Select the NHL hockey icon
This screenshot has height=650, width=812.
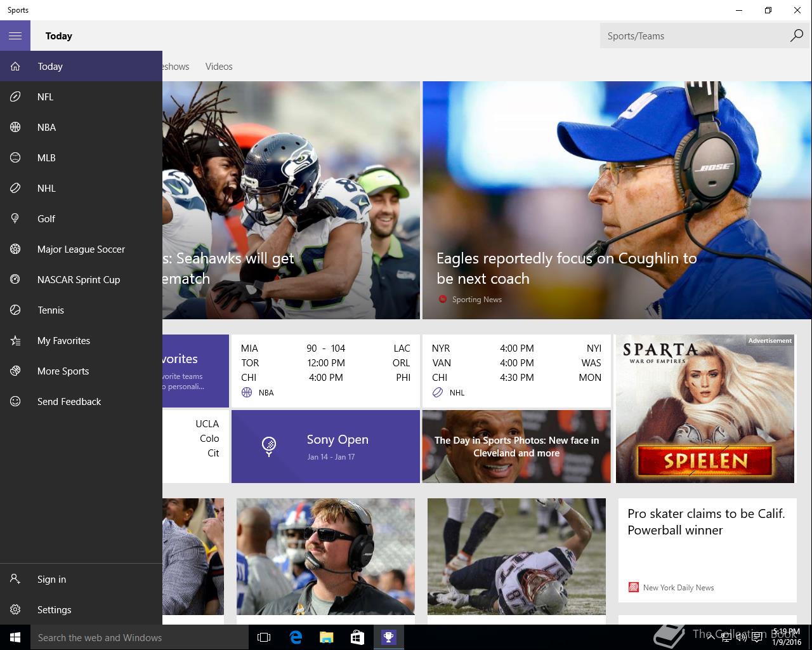click(15, 188)
